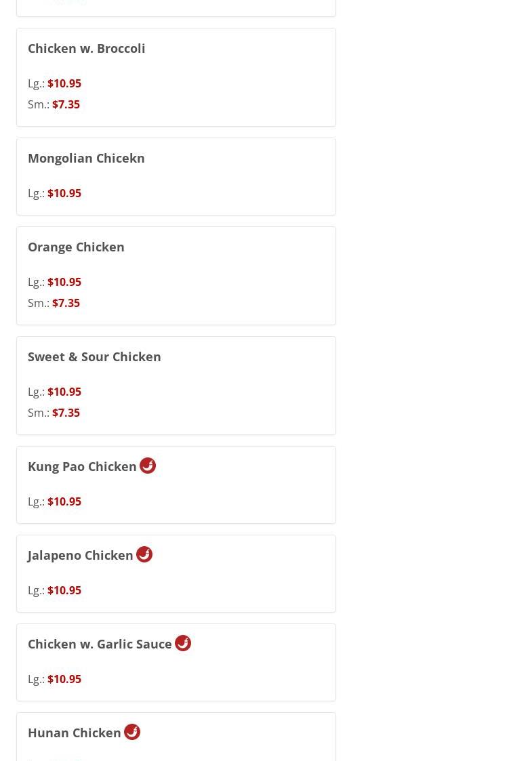Open Sweet & Sour Chicken item

coord(94,356)
